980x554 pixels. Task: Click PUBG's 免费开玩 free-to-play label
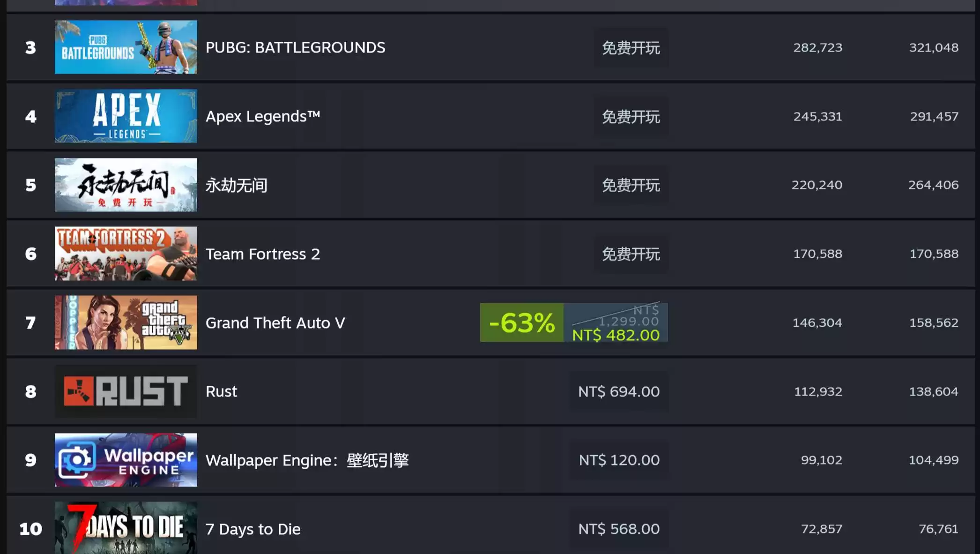point(631,47)
